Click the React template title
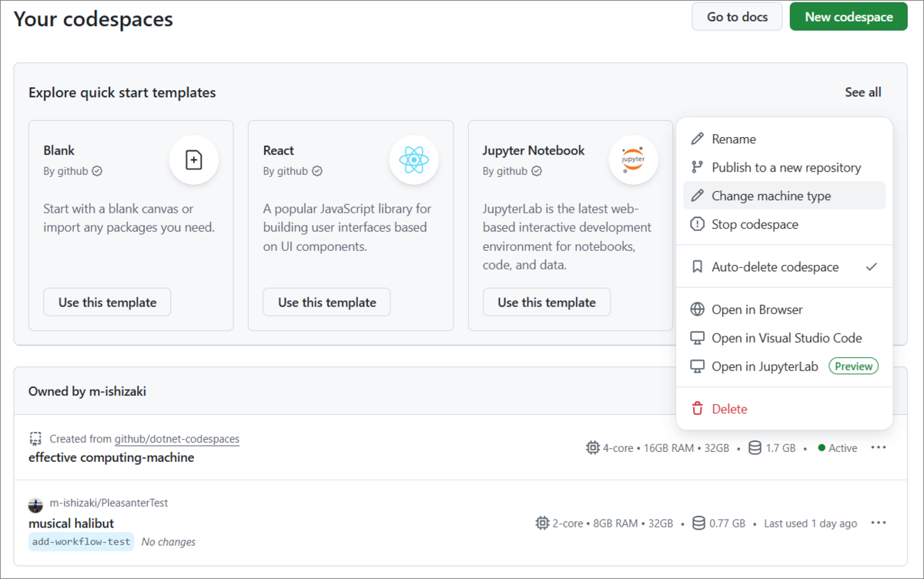Screen dimensions: 924x579 [279, 150]
